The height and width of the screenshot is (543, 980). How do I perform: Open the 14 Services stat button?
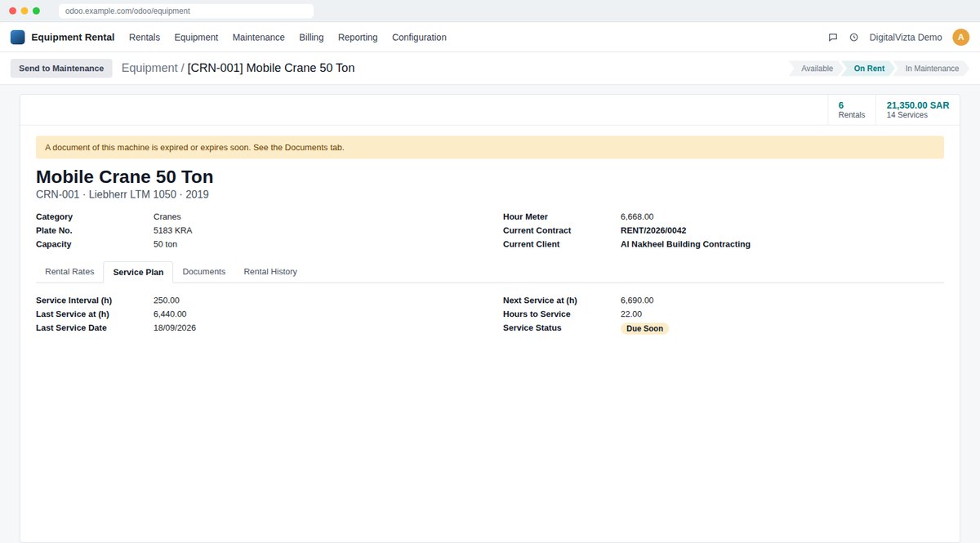click(x=918, y=110)
